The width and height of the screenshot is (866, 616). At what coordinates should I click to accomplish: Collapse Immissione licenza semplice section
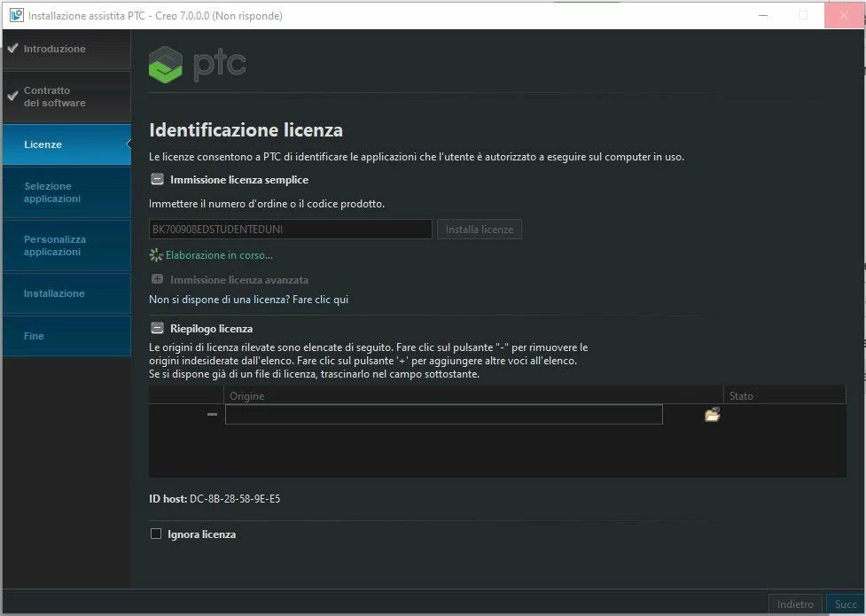(158, 180)
